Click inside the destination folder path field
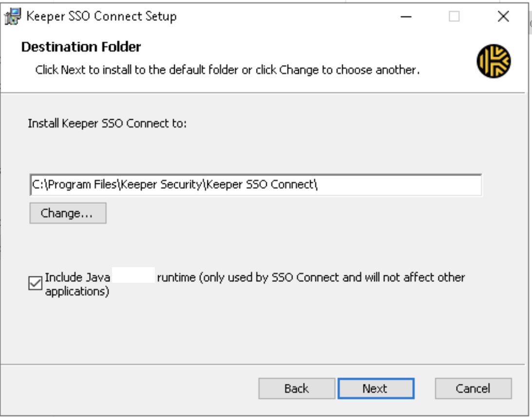532x417 pixels. (389, 185)
